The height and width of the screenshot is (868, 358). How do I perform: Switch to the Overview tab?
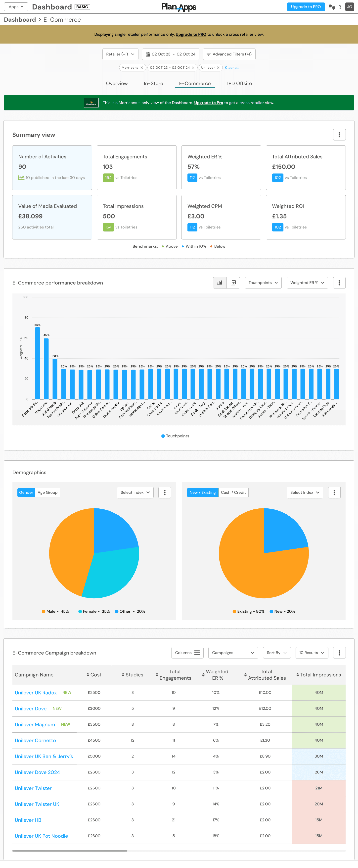pyautogui.click(x=117, y=84)
